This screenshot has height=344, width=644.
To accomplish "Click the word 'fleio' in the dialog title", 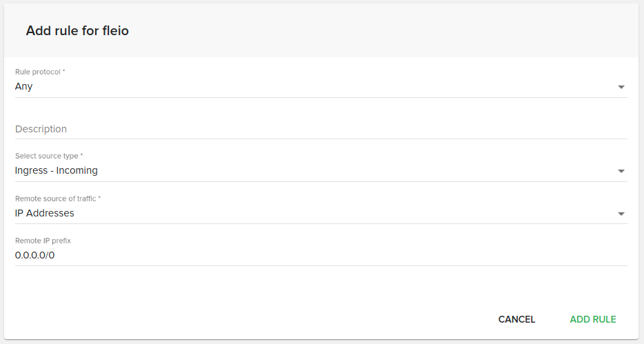I will (116, 31).
